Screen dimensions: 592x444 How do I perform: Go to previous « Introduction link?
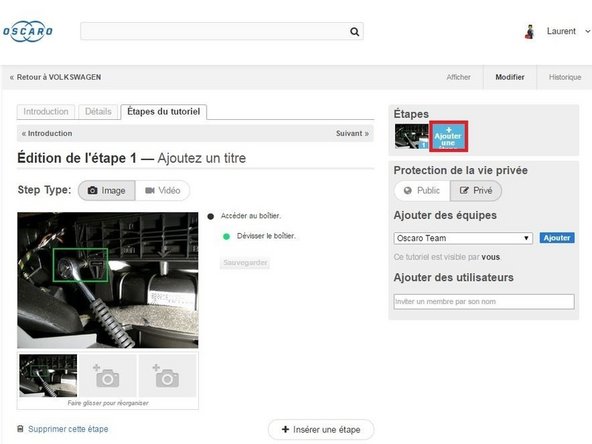click(47, 134)
